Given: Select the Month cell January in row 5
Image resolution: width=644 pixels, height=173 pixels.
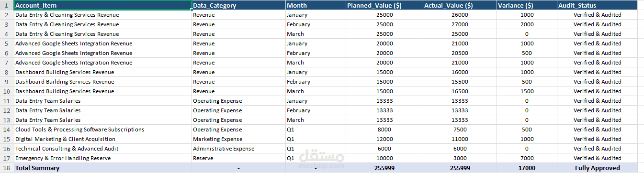Looking at the screenshot, I should pos(316,43).
